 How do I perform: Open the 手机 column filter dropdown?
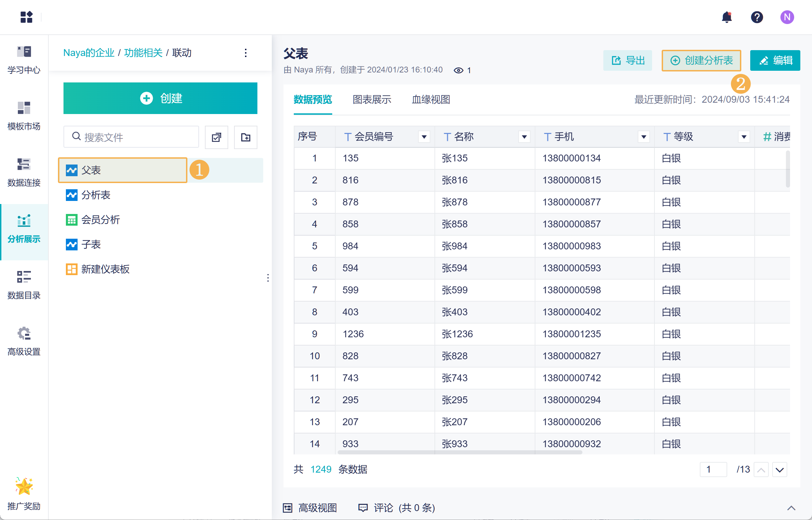[644, 137]
